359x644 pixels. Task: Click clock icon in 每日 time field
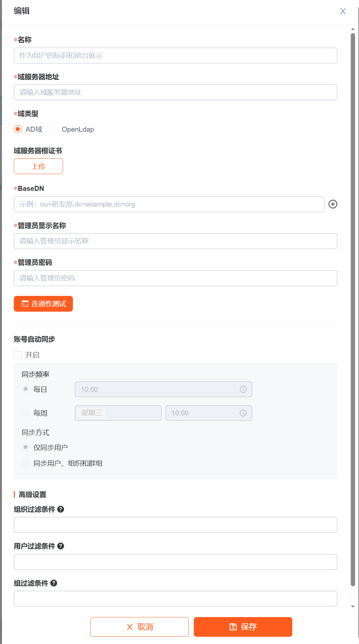243,389
